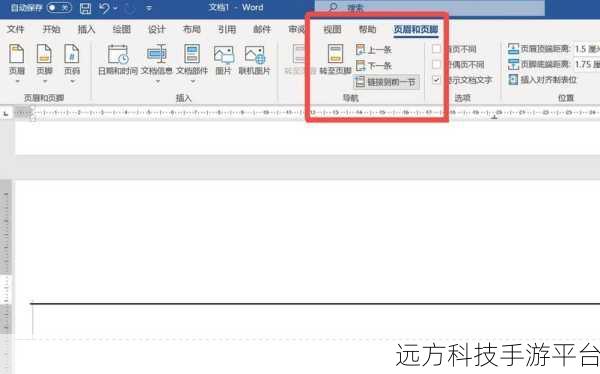Viewport: 600px width, 374px height.
Task: Expand the undo history arrow
Action: tap(115, 8)
